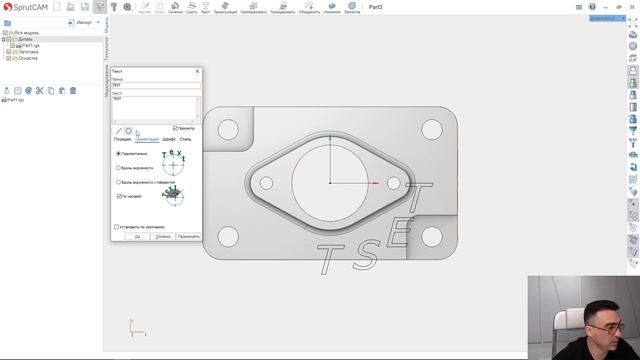Viewport: 640px width, 360px height.
Task: Click the hamburger menu icon in title bar
Action: tap(579, 7)
